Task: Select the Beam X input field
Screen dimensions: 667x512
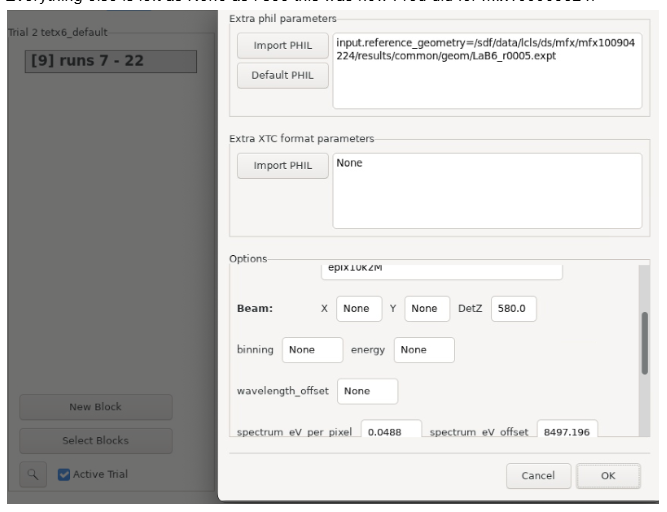Action: pyautogui.click(x=359, y=308)
